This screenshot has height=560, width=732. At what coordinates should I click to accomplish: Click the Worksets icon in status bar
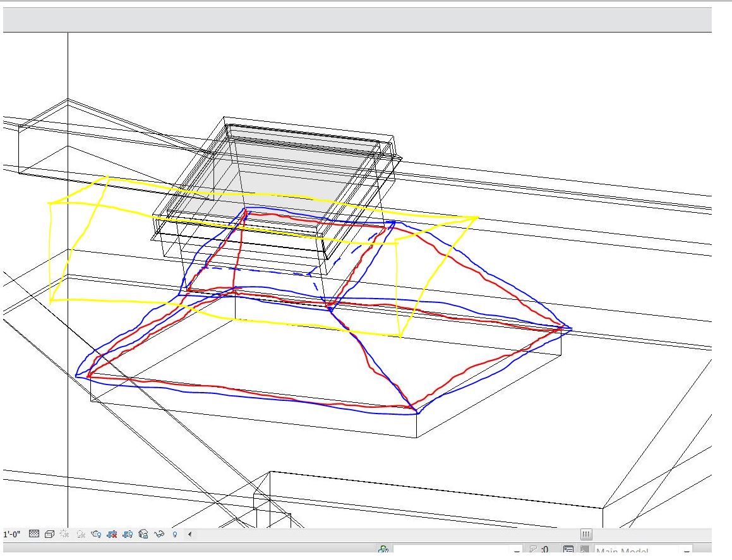pyautogui.click(x=383, y=550)
